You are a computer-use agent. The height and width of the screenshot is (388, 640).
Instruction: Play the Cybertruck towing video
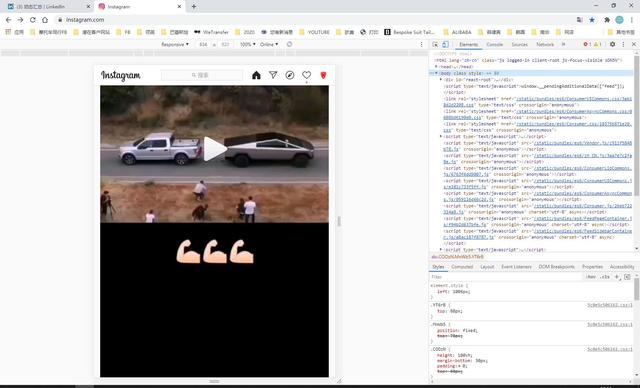coord(215,149)
